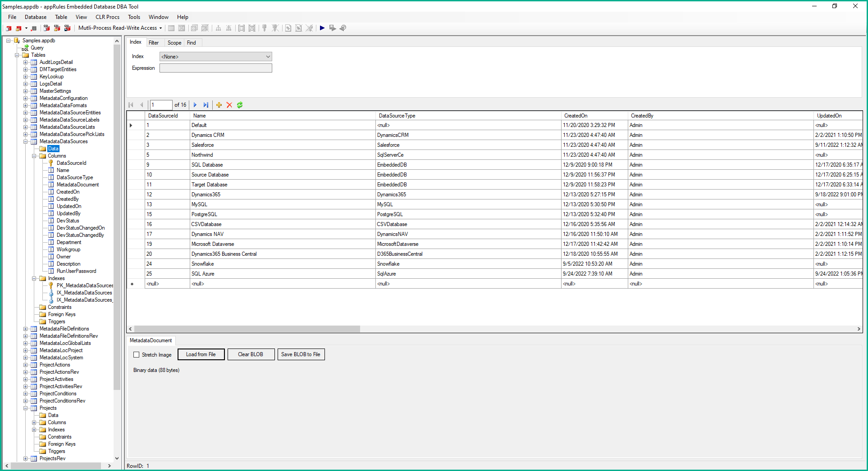
Task: Jump to the last record
Action: tap(206, 105)
